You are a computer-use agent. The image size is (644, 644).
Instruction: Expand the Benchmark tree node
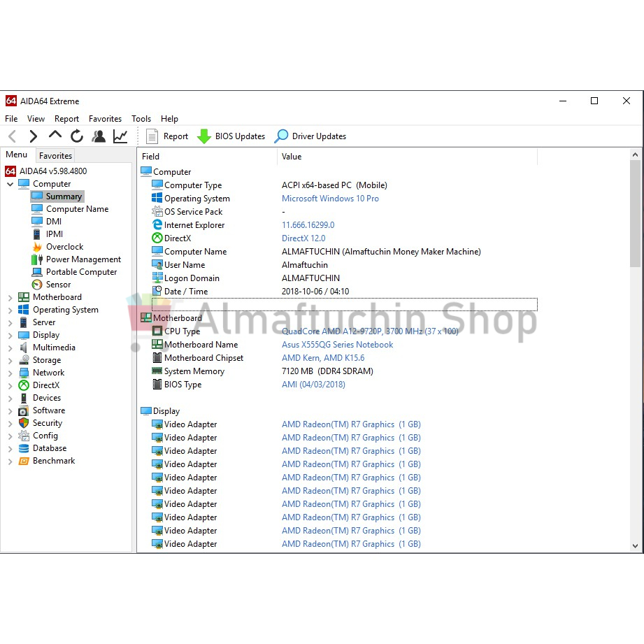10,461
